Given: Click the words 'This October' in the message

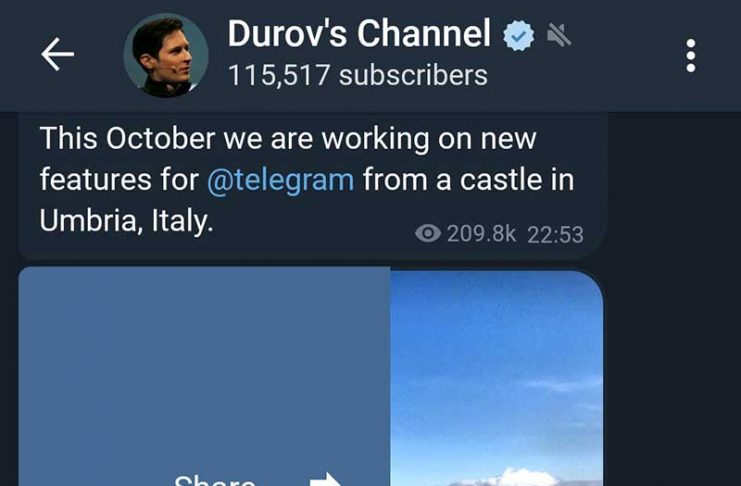Looking at the screenshot, I should [128, 139].
